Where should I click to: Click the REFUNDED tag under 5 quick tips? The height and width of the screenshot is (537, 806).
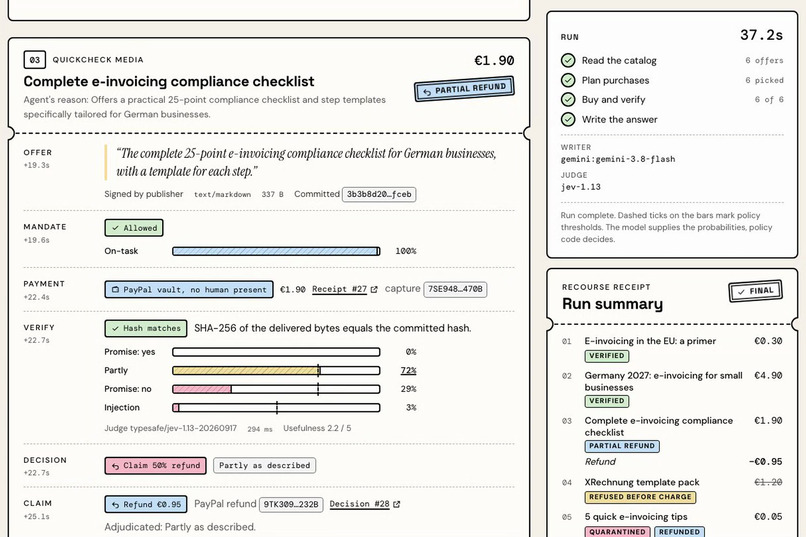pos(679,531)
